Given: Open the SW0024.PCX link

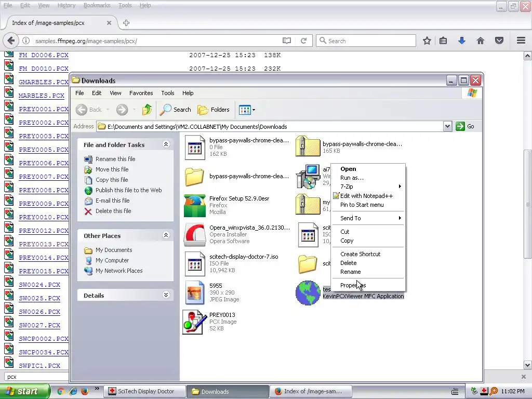Looking at the screenshot, I should 39,285.
